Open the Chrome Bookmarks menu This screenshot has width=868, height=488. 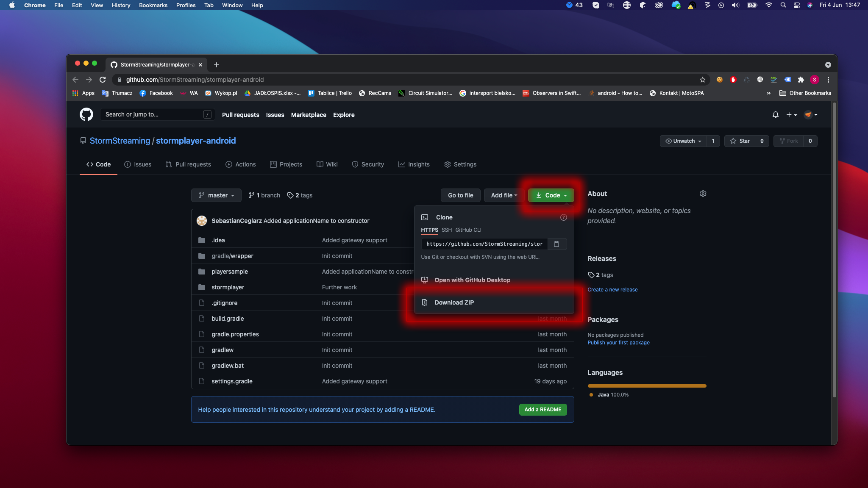(x=153, y=5)
